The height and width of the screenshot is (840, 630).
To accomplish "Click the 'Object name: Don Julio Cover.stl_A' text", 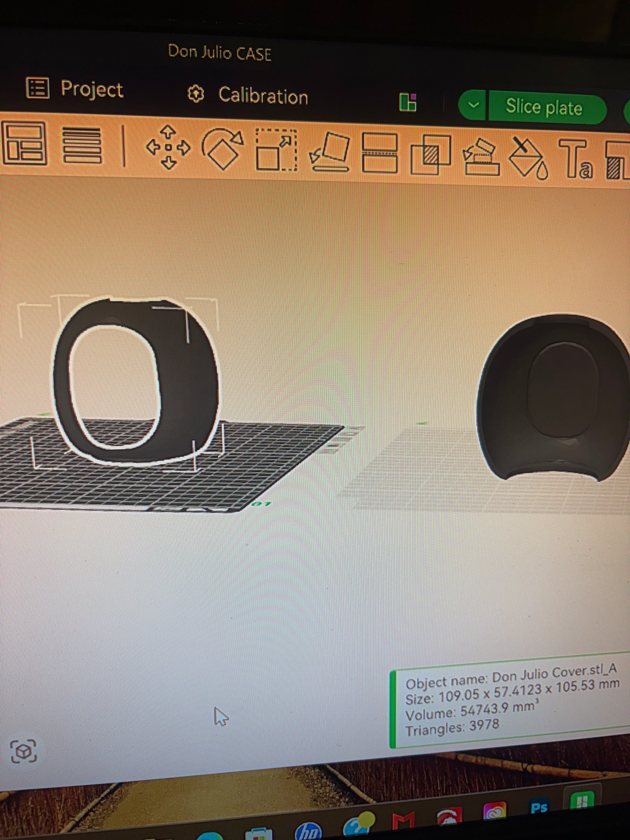I will [x=511, y=677].
